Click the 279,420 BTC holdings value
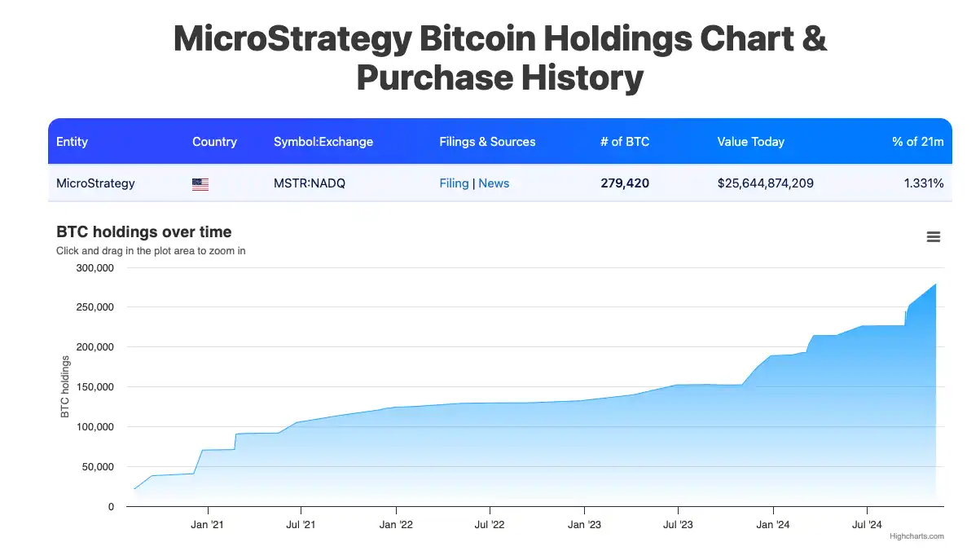This screenshot has height=551, width=980. [x=625, y=183]
